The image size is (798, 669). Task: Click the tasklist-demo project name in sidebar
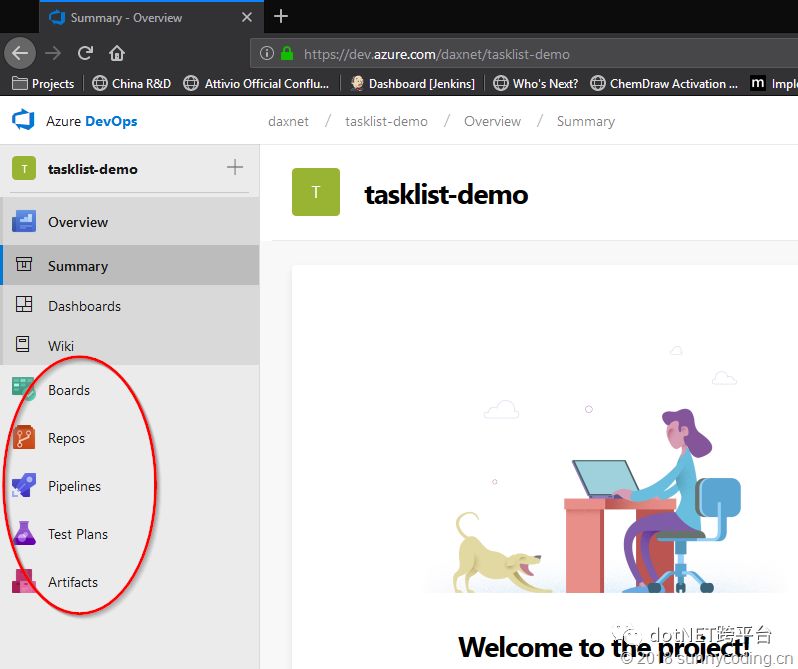pyautogui.click(x=93, y=169)
